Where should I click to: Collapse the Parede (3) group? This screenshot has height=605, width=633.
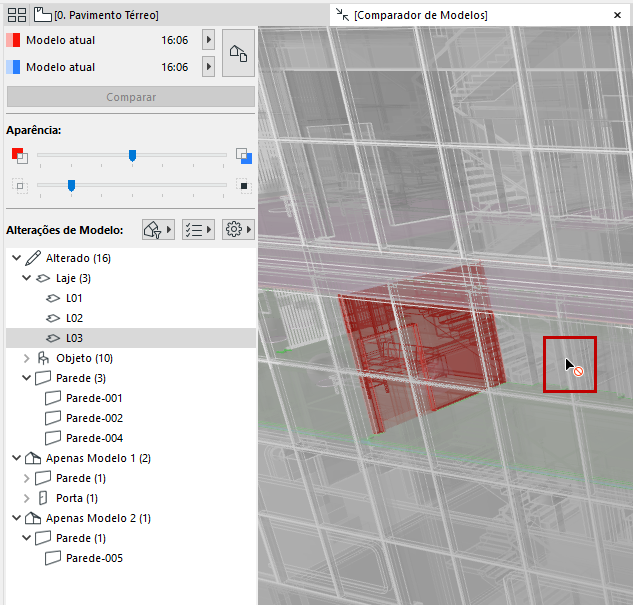27,378
